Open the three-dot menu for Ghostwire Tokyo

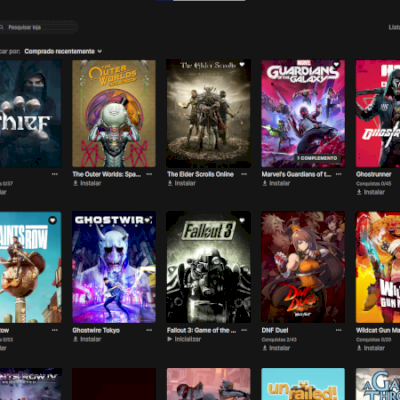point(149,330)
